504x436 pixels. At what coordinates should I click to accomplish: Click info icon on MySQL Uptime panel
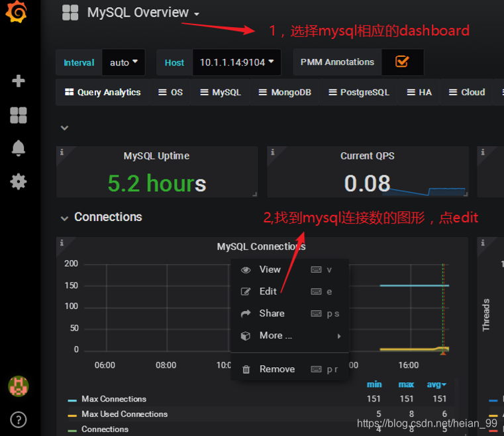tap(62, 152)
